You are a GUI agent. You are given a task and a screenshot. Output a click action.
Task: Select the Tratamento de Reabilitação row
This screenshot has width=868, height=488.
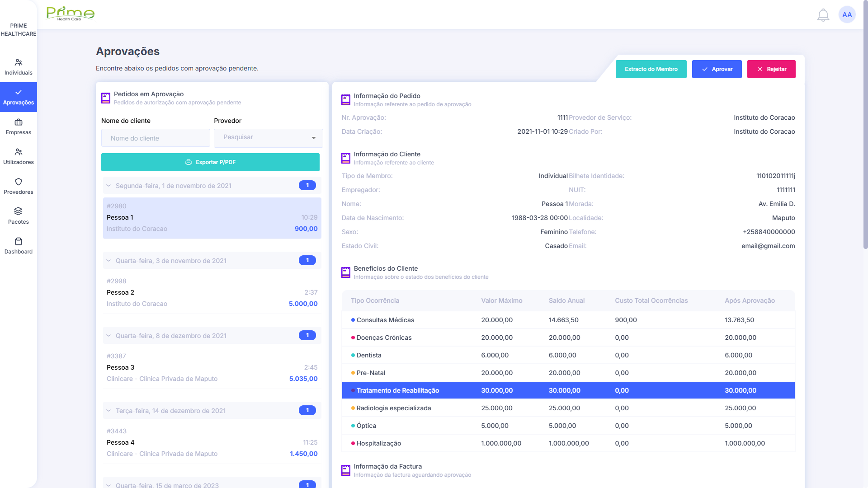click(x=568, y=390)
